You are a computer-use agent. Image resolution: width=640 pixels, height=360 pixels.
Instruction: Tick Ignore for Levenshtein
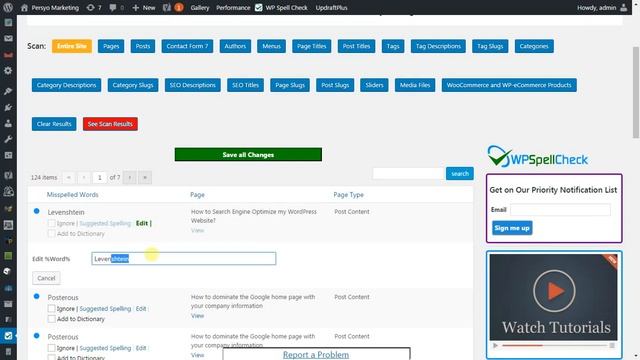pos(51,223)
